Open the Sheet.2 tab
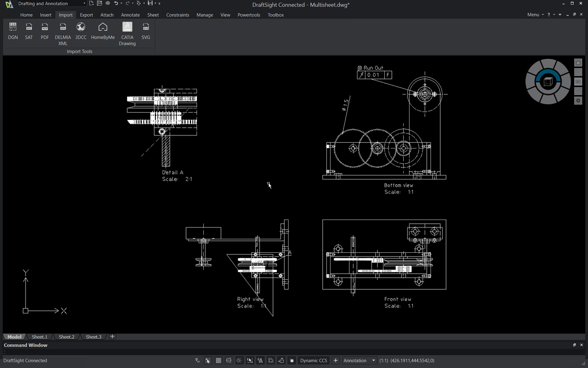The image size is (588, 368). pos(66,336)
